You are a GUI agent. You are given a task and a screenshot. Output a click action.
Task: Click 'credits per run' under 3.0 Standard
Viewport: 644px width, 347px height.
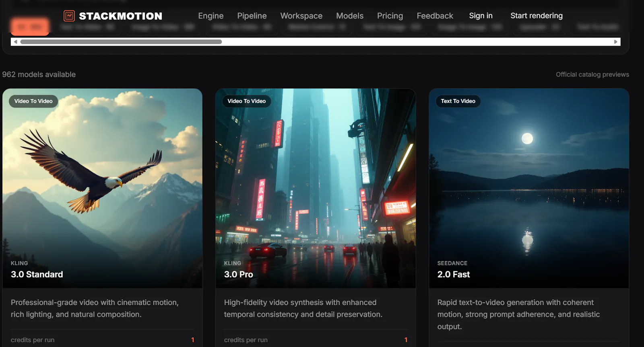tap(33, 340)
